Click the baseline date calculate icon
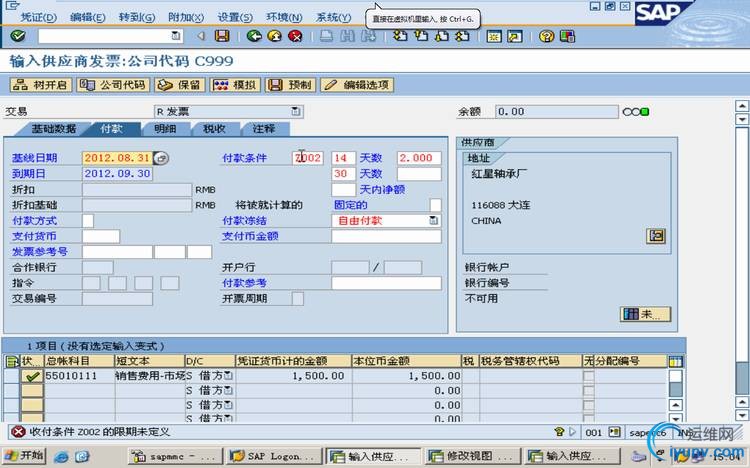This screenshot has width=750, height=468. pyautogui.click(x=161, y=158)
